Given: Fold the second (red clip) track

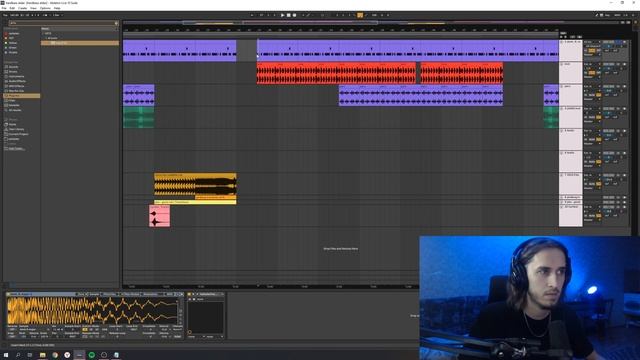Looking at the screenshot, I should (562, 64).
